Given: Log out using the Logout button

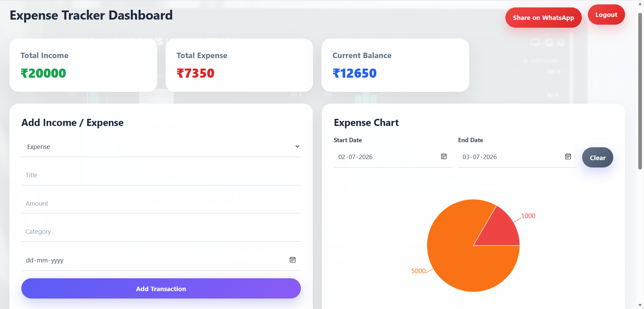Looking at the screenshot, I should [x=606, y=15].
